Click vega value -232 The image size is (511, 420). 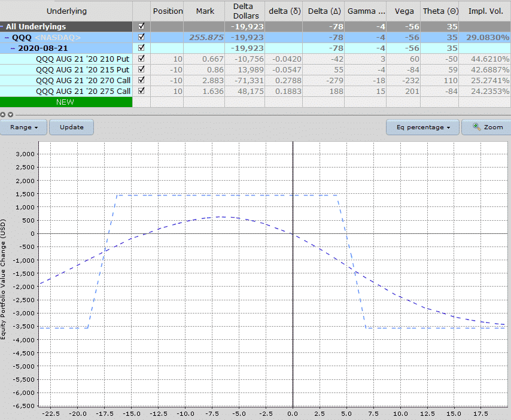click(412, 81)
